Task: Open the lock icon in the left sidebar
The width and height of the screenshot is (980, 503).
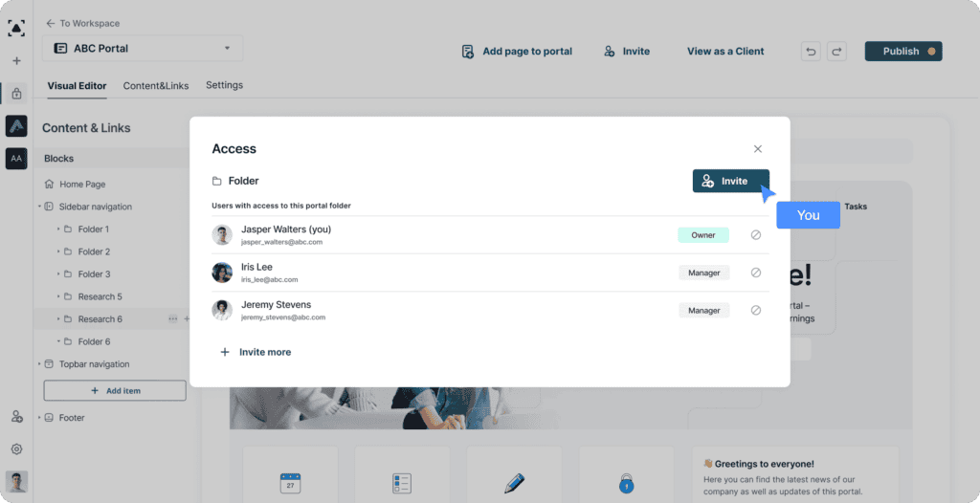Action: (17, 94)
